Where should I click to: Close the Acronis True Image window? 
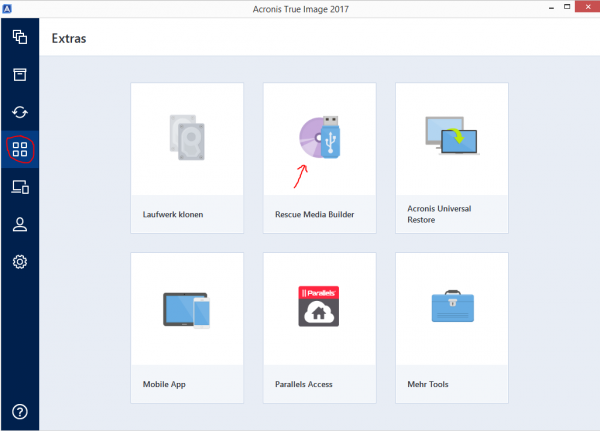point(584,9)
